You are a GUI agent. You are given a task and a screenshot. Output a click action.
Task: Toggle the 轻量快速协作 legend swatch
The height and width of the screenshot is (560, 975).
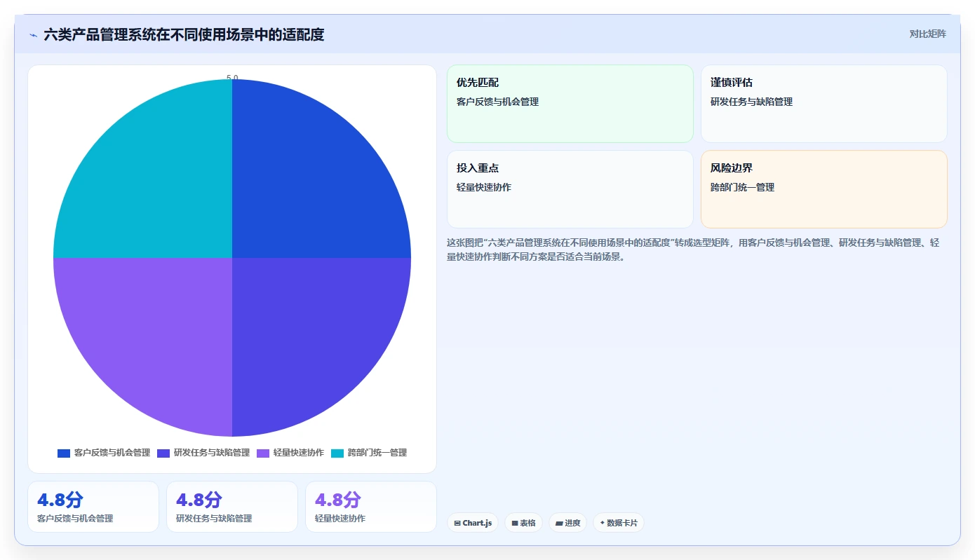(x=263, y=453)
